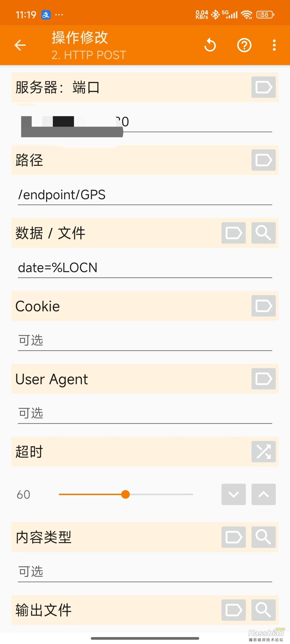Click the undo/revert icon in toolbar

[x=210, y=45]
